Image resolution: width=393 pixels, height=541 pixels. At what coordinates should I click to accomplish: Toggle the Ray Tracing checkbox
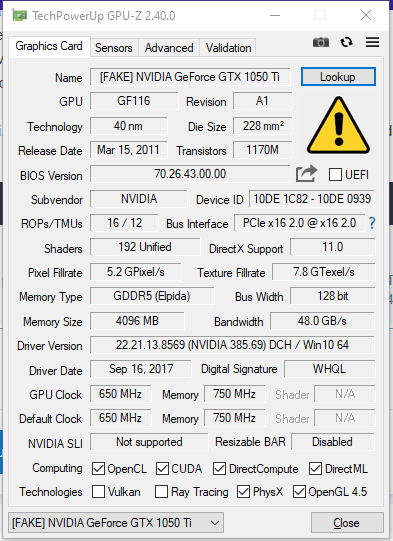tap(161, 492)
